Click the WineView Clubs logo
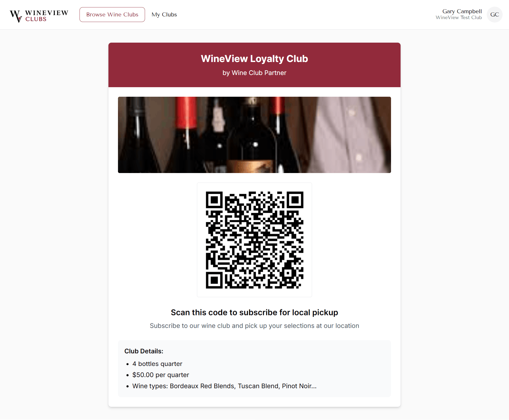This screenshot has height=420, width=509. pyautogui.click(x=39, y=16)
